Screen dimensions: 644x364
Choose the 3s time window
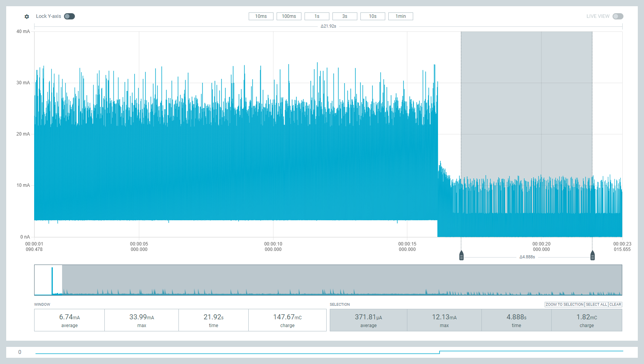[345, 16]
